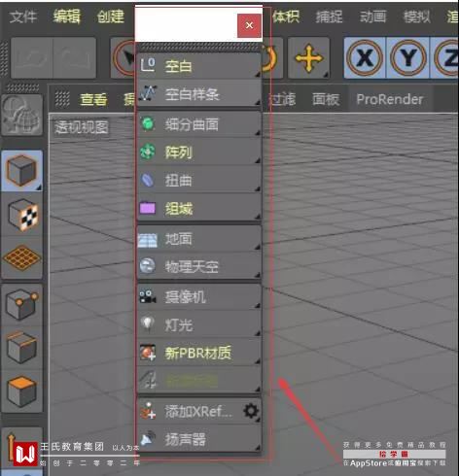Open the 体积 menu

point(286,17)
